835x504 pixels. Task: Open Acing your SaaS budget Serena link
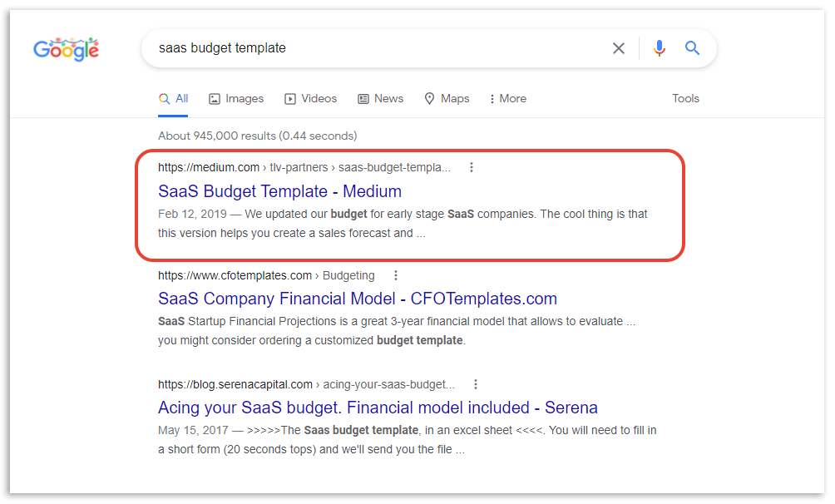point(378,408)
